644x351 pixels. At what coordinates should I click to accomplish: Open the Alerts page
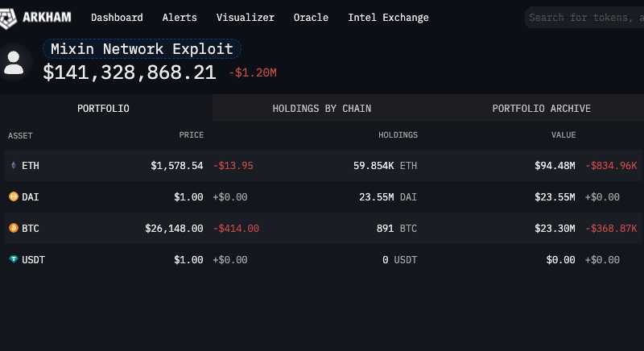coord(180,18)
